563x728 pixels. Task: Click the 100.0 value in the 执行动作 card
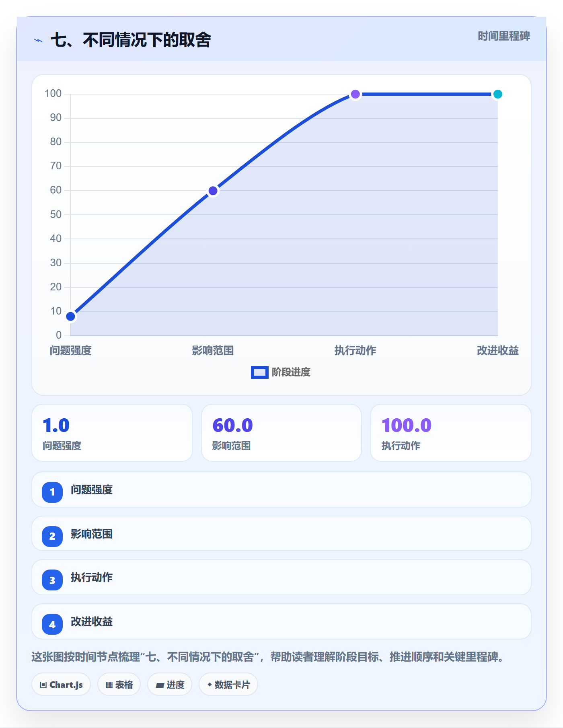point(406,426)
